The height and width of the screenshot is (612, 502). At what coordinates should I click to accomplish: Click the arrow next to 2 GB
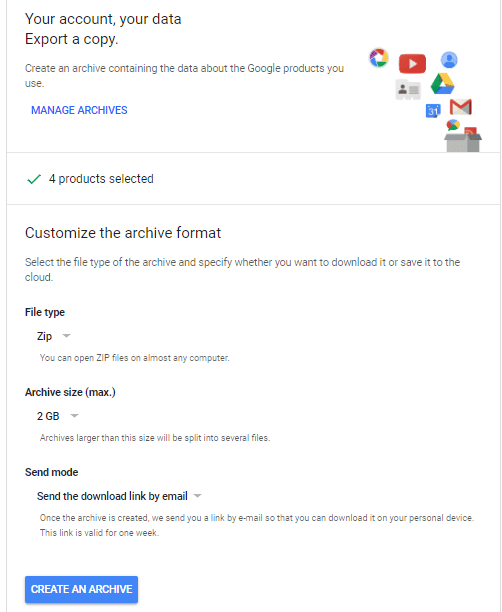(74, 416)
